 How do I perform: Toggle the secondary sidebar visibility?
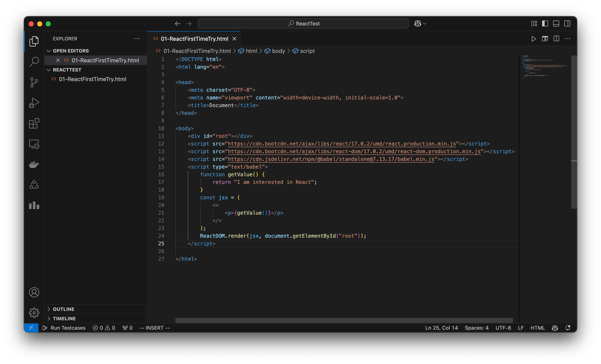pyautogui.click(x=567, y=23)
